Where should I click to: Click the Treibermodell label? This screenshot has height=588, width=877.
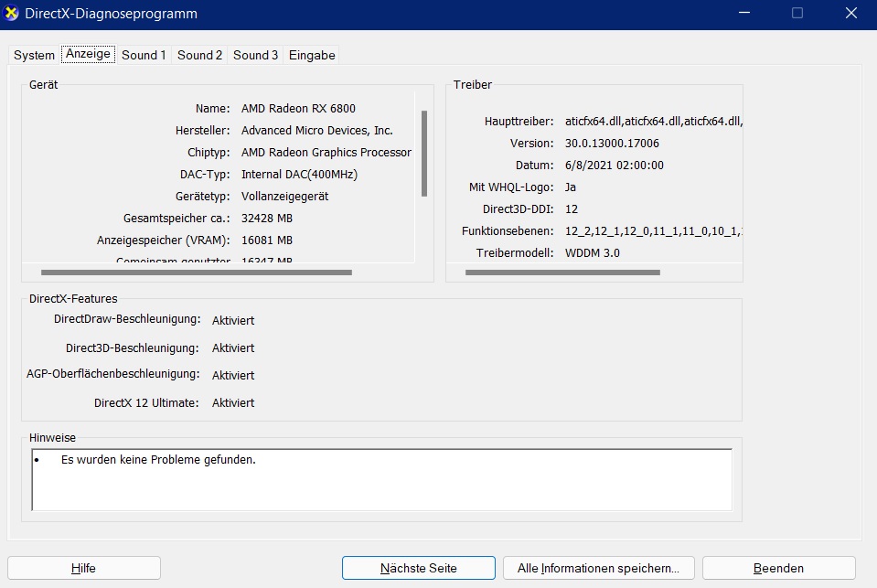tap(515, 253)
